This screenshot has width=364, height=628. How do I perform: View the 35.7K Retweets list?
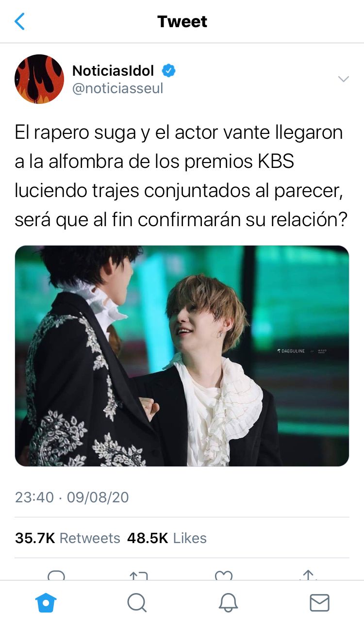(x=67, y=538)
